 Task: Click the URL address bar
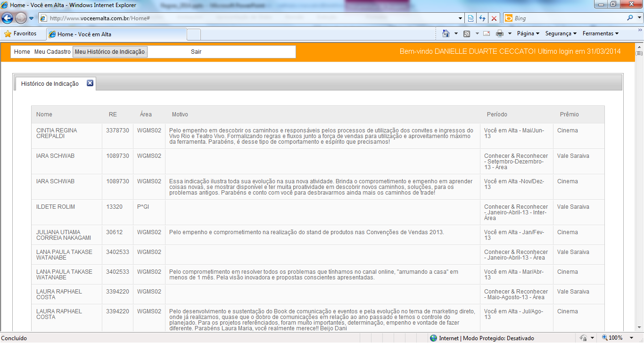point(250,18)
